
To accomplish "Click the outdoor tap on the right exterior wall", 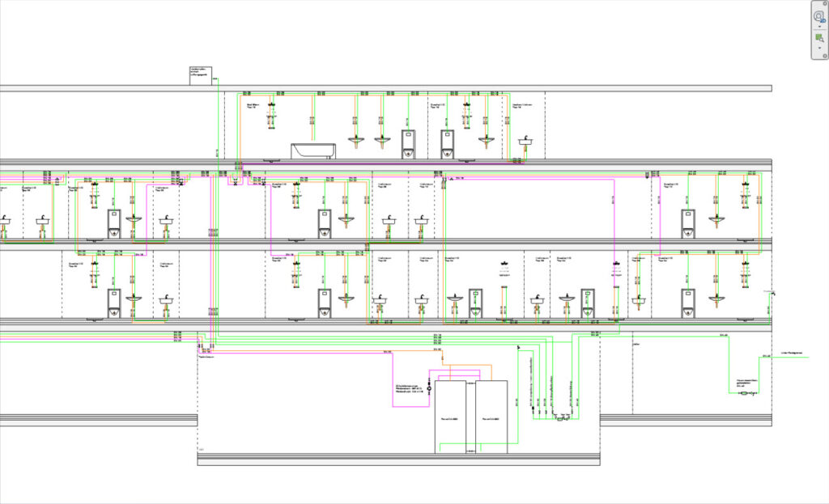I will click(773, 293).
